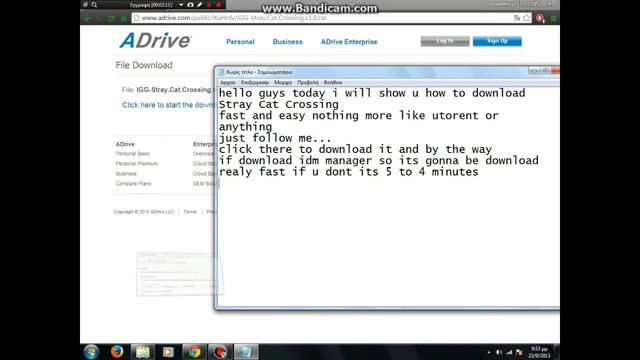Click the red extension icon beside the menu
Image resolution: width=640 pixels, height=360 pixels.
point(540,18)
